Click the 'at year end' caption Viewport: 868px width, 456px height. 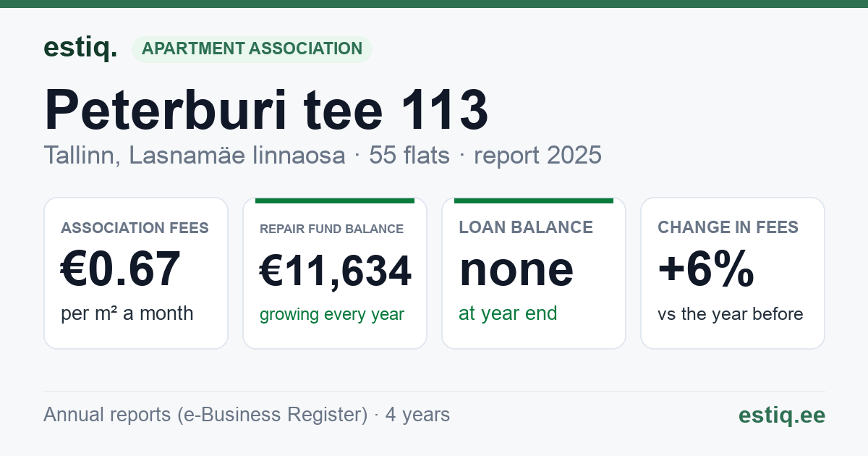(508, 313)
